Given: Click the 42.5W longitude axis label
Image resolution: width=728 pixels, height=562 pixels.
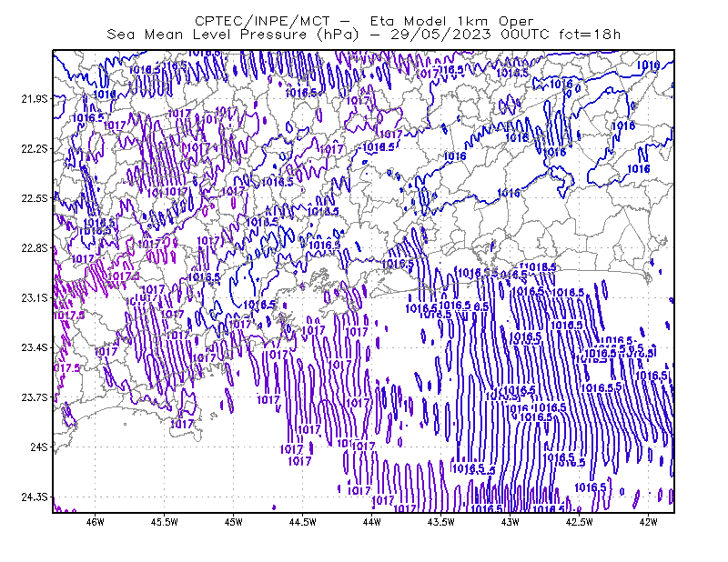Looking at the screenshot, I should click(x=580, y=522).
